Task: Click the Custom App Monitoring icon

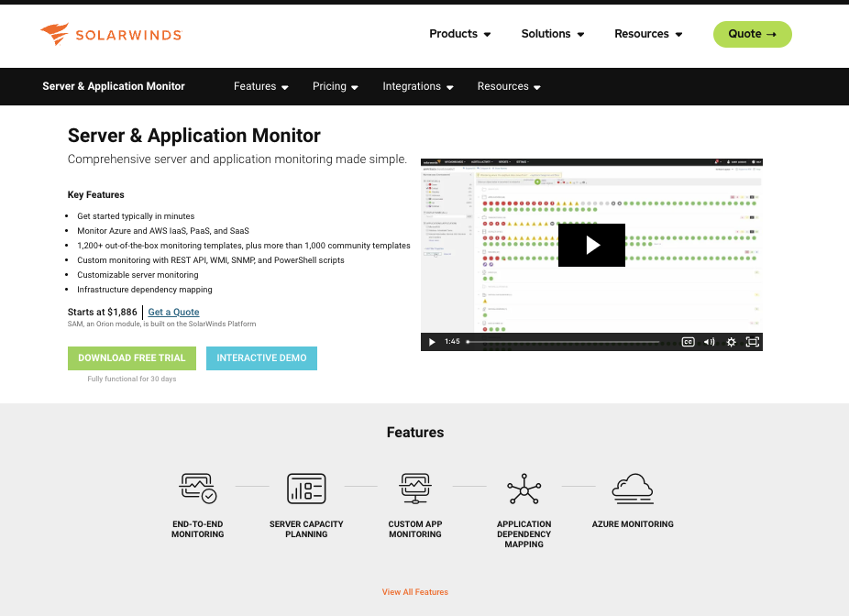Action: coord(415,489)
